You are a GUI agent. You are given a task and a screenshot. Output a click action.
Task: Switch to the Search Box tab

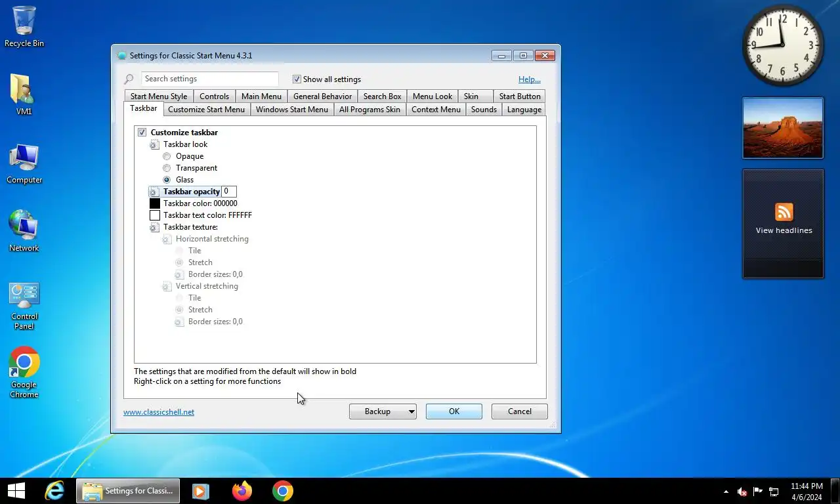(382, 96)
